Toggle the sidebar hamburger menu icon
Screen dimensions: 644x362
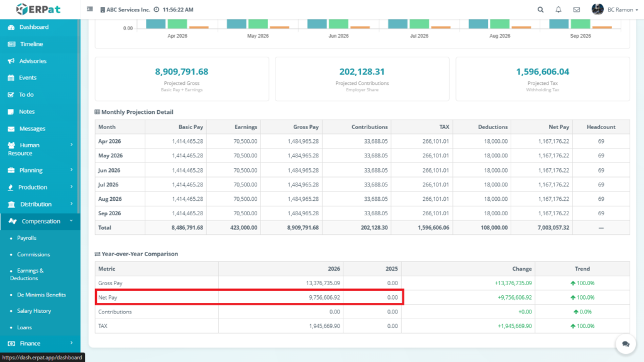tap(90, 9)
